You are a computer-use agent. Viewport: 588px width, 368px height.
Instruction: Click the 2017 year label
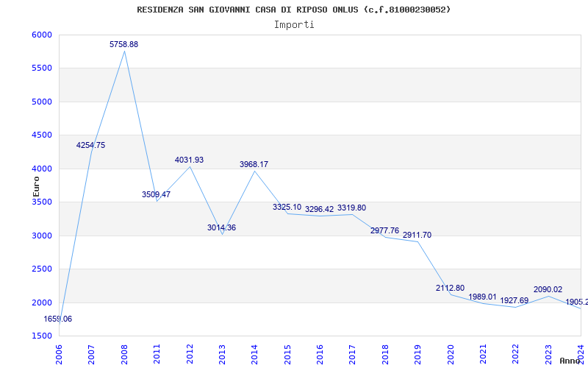coord(353,355)
